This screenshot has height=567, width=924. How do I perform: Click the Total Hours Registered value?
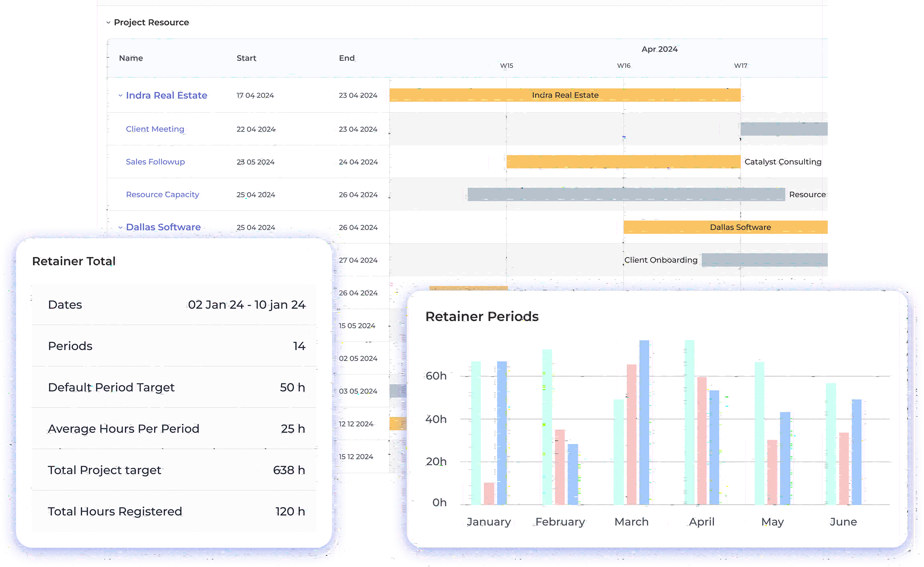click(290, 511)
